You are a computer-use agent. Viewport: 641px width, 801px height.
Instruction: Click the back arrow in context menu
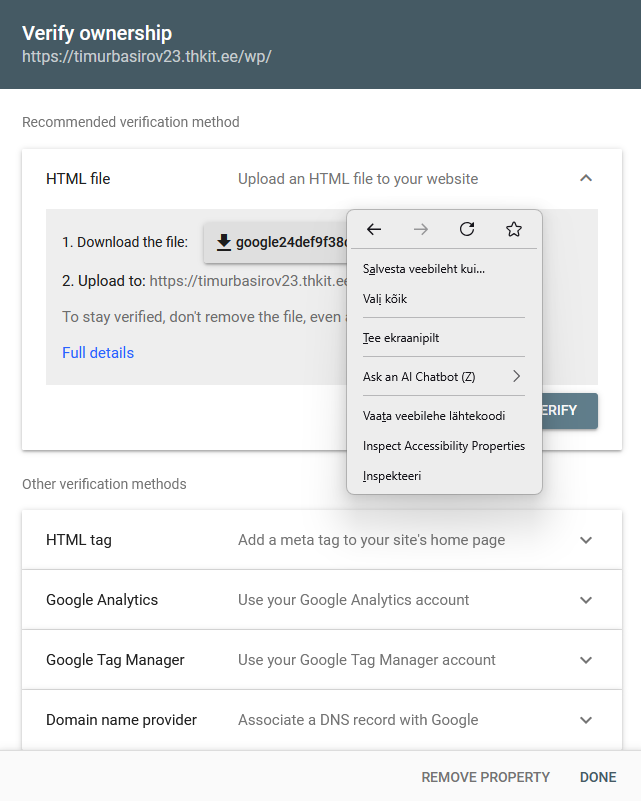[374, 230]
